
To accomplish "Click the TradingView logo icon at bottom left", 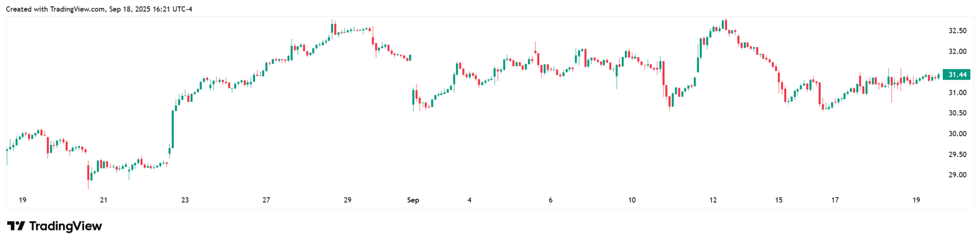I will tap(16, 226).
